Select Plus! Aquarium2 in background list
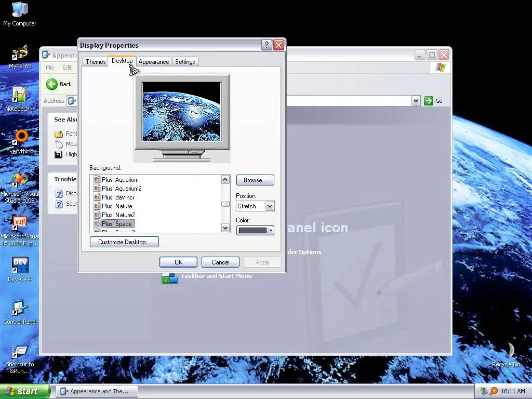Viewport: 532px width, 399px height. tap(122, 188)
